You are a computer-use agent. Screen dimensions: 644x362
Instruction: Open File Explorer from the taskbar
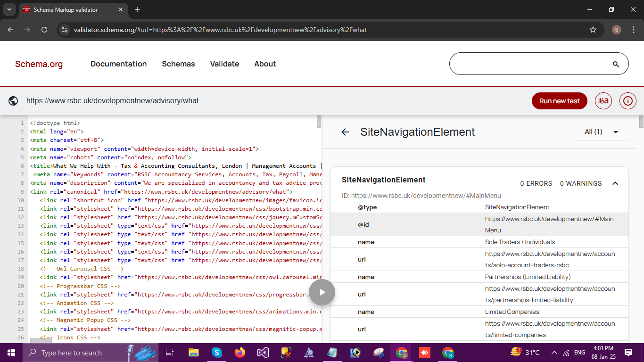(x=193, y=353)
